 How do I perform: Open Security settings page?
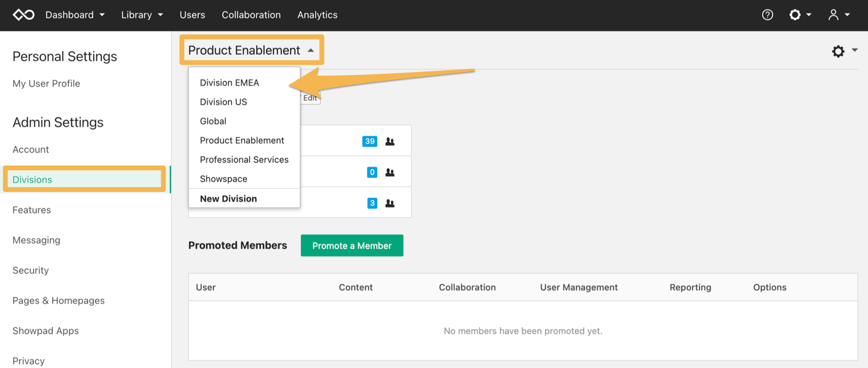30,270
